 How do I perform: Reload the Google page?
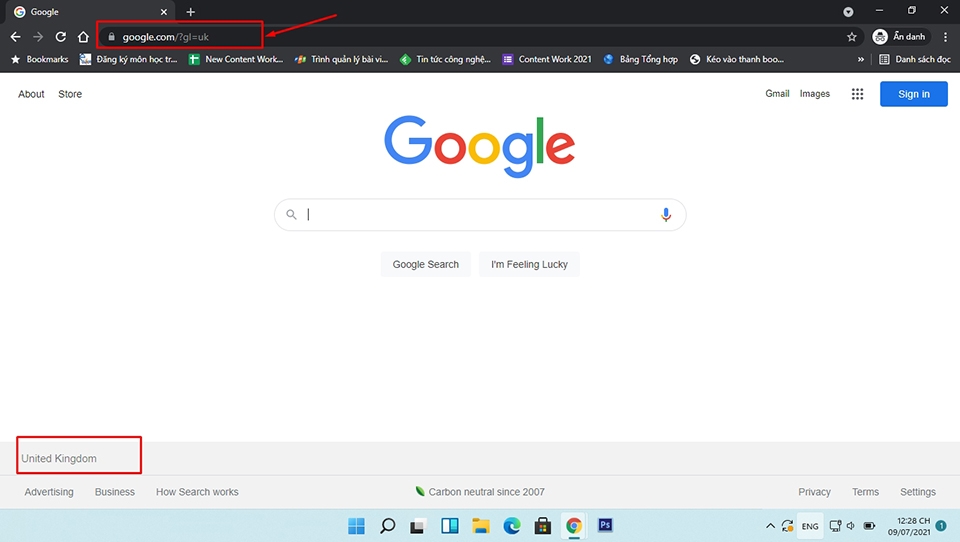coord(61,37)
